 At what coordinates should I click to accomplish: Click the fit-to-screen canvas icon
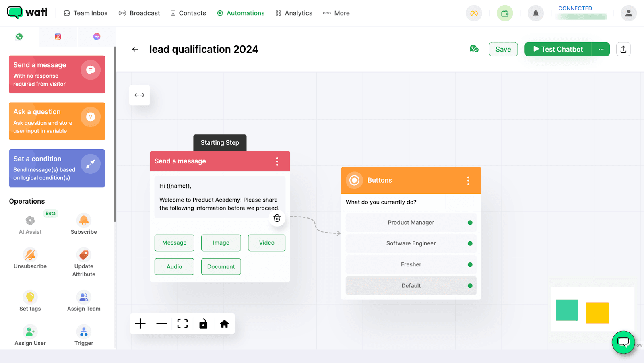182,324
